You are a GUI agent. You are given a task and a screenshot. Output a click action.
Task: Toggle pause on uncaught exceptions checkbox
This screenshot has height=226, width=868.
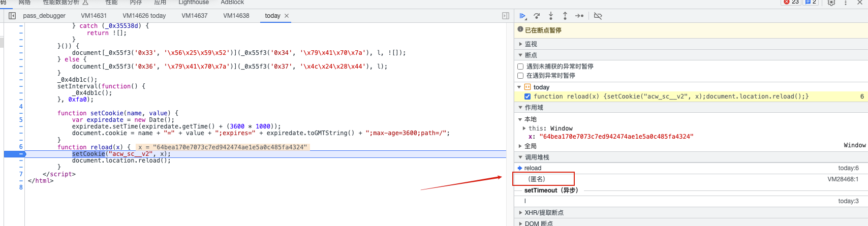point(520,67)
